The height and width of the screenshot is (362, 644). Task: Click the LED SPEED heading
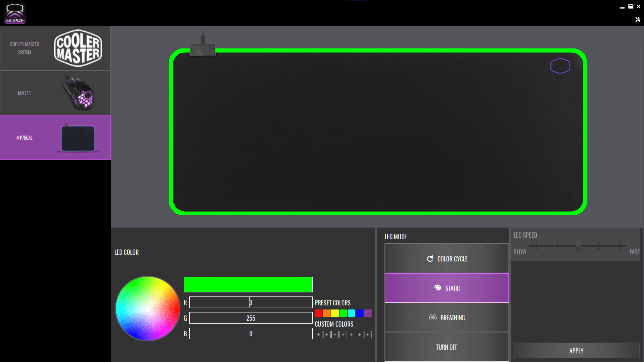(525, 235)
